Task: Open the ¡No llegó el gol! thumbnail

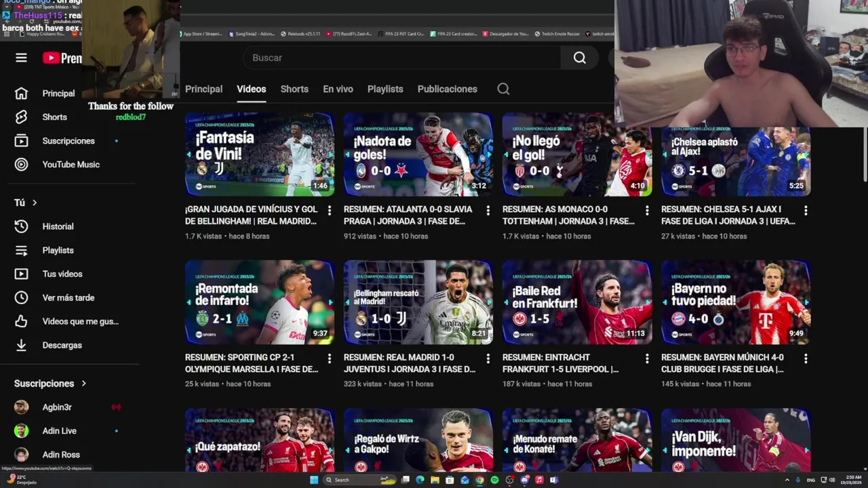Action: tap(577, 155)
